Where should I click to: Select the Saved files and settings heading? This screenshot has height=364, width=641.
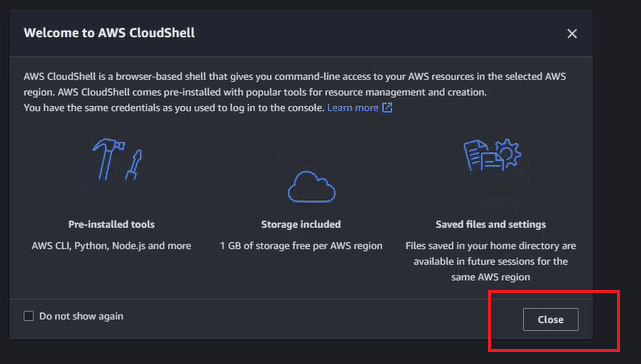coord(491,224)
